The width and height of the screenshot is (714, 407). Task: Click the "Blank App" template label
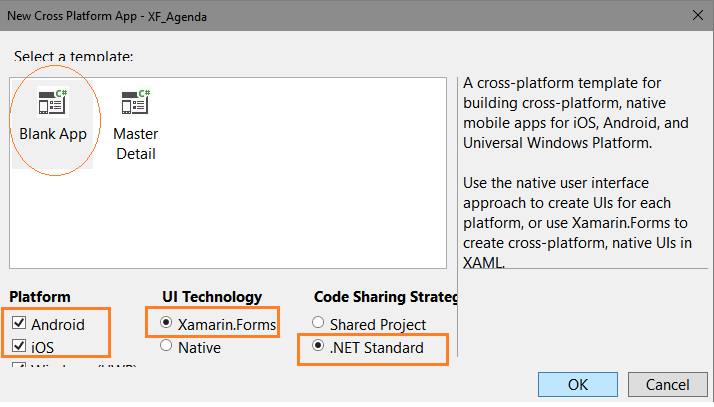pyautogui.click(x=53, y=134)
